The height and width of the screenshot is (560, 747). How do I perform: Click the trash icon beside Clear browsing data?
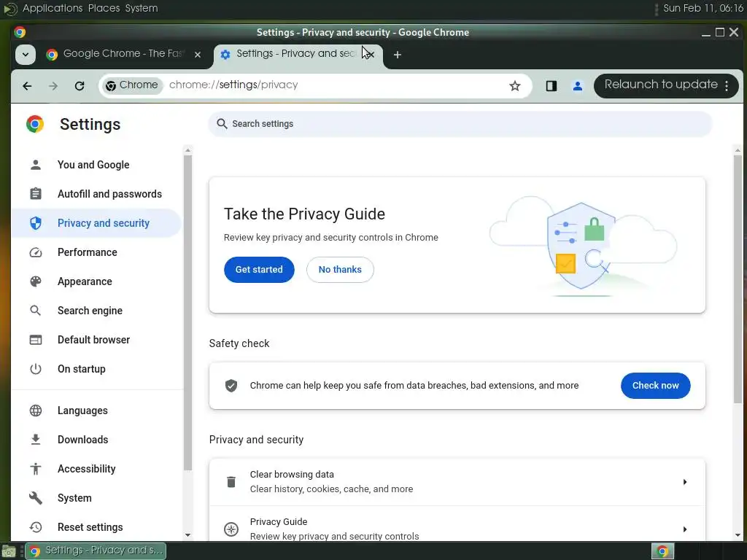[231, 482]
